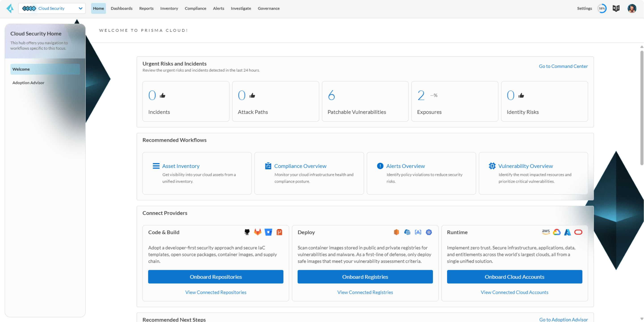Open the Patchable Vulnerabilities card
Image resolution: width=644 pixels, height=322 pixels.
(x=365, y=101)
